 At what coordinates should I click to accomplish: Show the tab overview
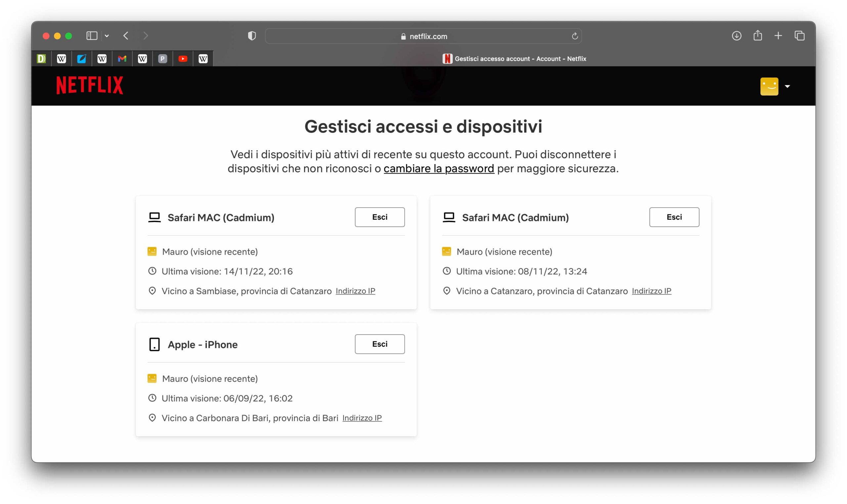[799, 36]
